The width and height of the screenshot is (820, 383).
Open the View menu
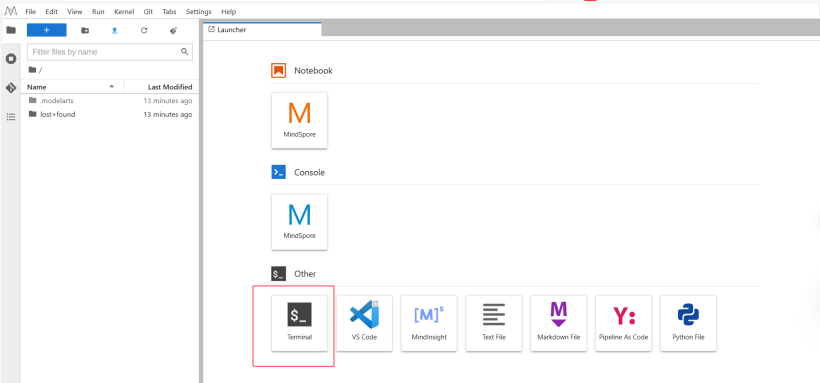click(x=75, y=12)
